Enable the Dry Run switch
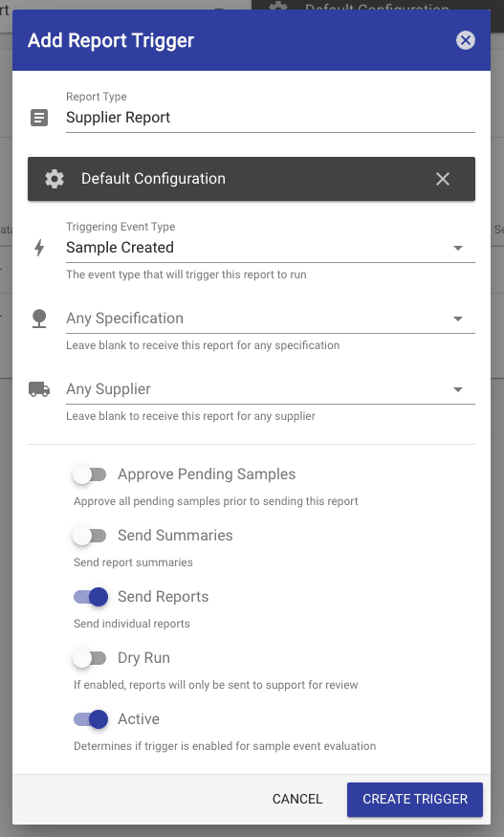 [90, 658]
